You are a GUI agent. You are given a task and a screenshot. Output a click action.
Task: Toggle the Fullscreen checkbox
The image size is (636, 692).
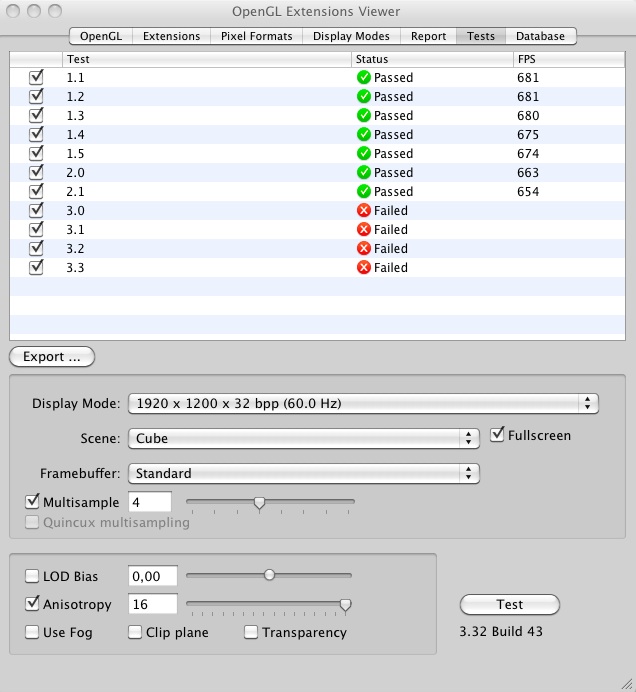click(497, 435)
